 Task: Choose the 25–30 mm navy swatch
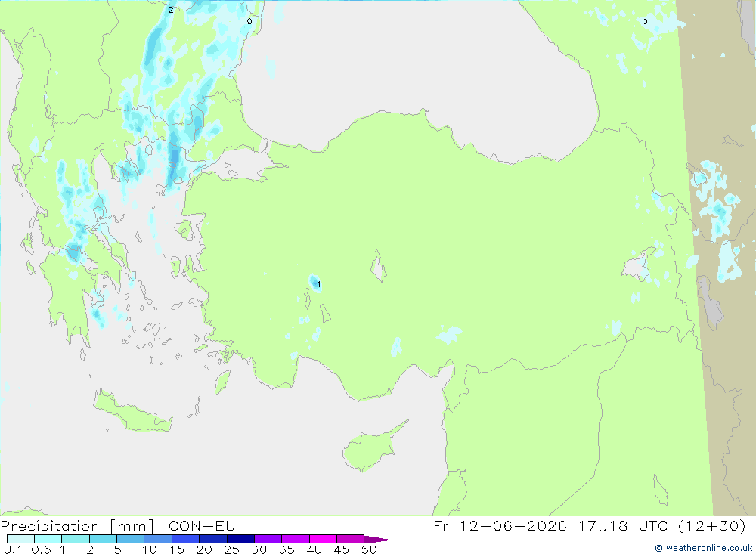(x=240, y=539)
